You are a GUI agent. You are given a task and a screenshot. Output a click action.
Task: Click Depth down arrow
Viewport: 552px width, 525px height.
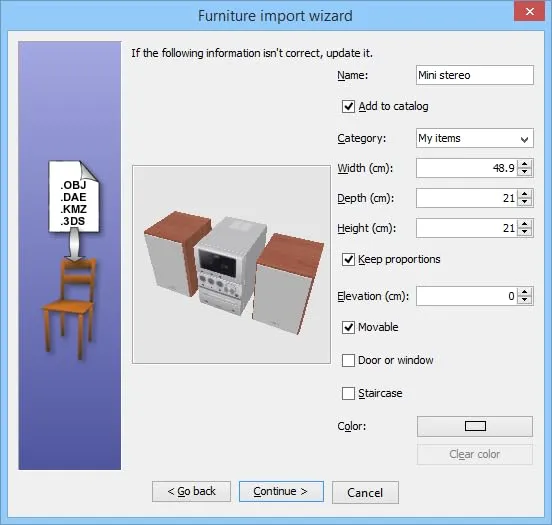point(525,202)
